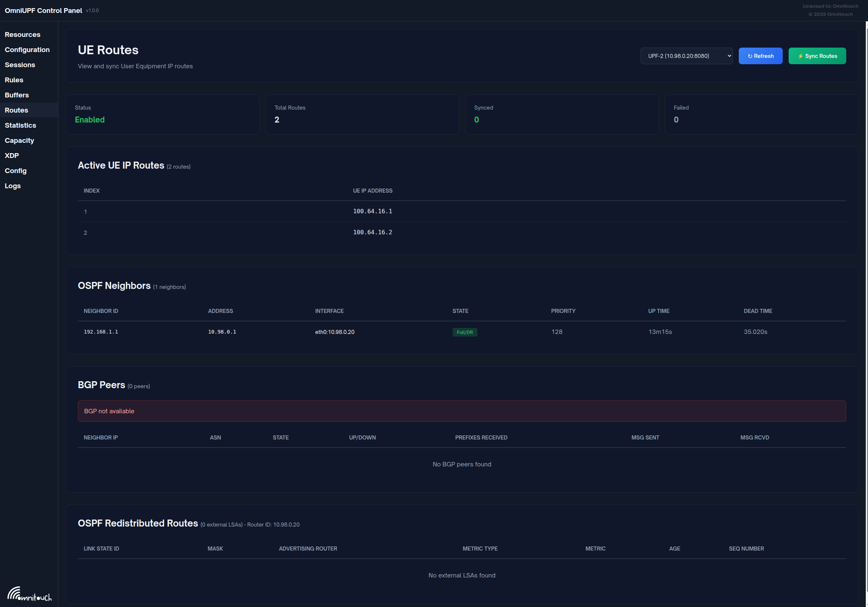Click the OmniUPF Control Panel title
Image resolution: width=868 pixels, height=607 pixels.
pos(43,11)
